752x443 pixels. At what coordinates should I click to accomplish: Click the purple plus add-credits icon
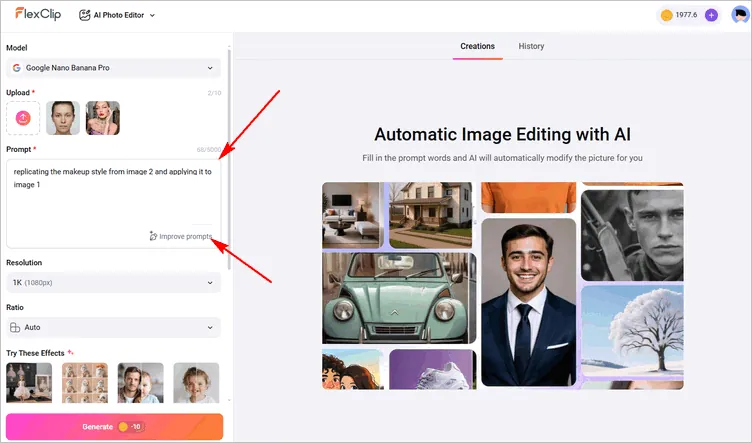coord(711,15)
